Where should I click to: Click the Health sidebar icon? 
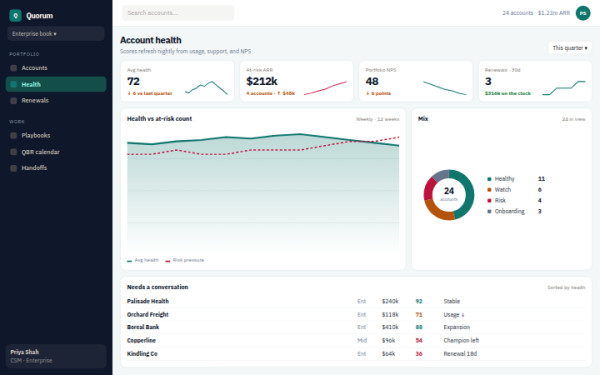coord(14,85)
